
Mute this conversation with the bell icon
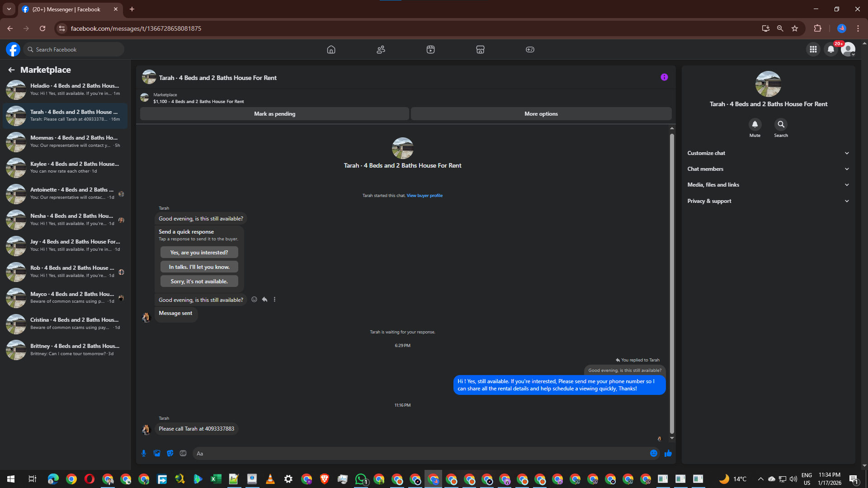(x=755, y=124)
